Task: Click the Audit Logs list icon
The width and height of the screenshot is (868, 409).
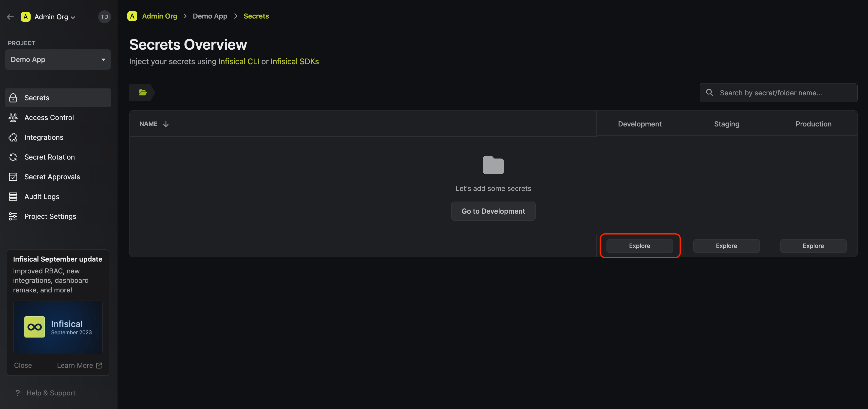Action: tap(13, 197)
